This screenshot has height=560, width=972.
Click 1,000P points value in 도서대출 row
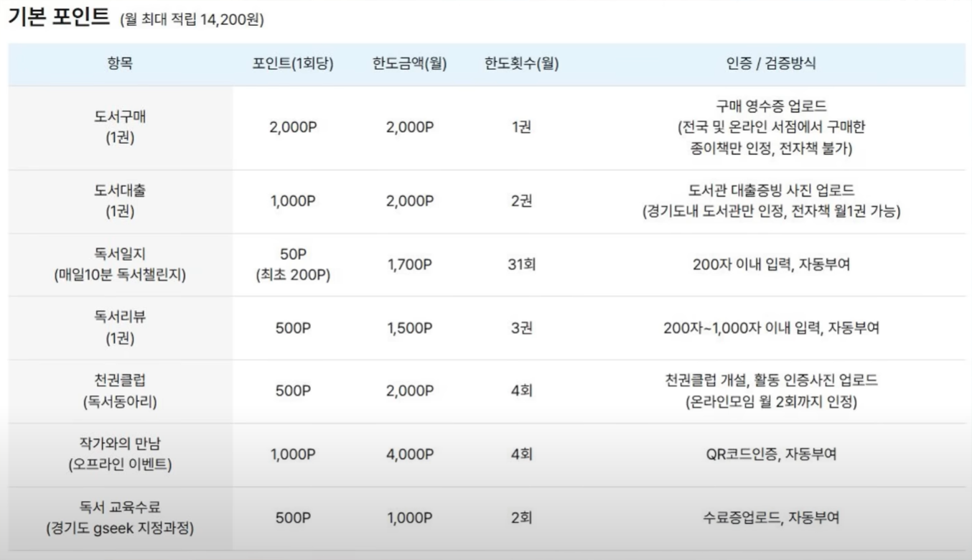[293, 202]
